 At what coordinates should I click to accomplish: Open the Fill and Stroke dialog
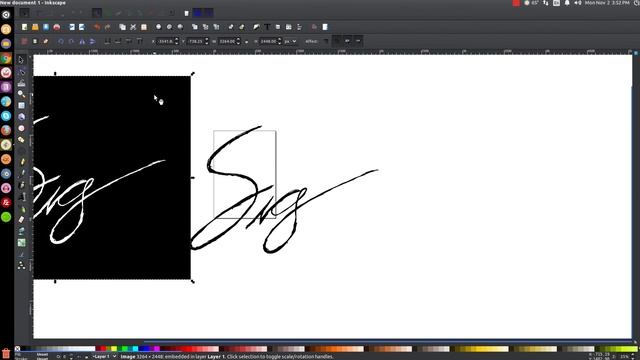pos(256,27)
